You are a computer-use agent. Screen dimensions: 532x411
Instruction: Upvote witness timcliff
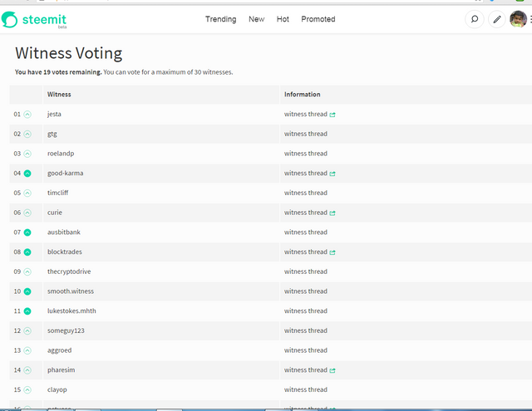(27, 193)
